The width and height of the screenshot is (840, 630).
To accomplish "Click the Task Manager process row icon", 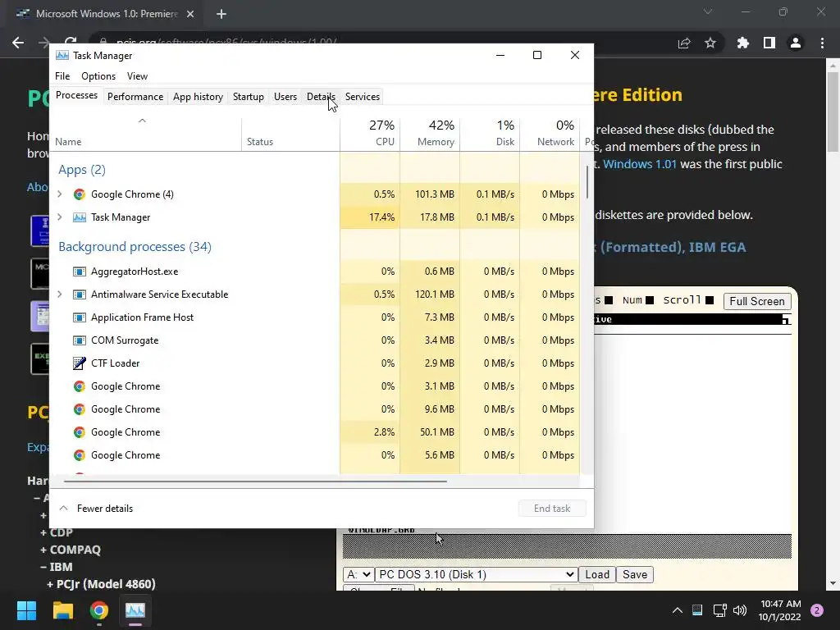I will [x=80, y=217].
